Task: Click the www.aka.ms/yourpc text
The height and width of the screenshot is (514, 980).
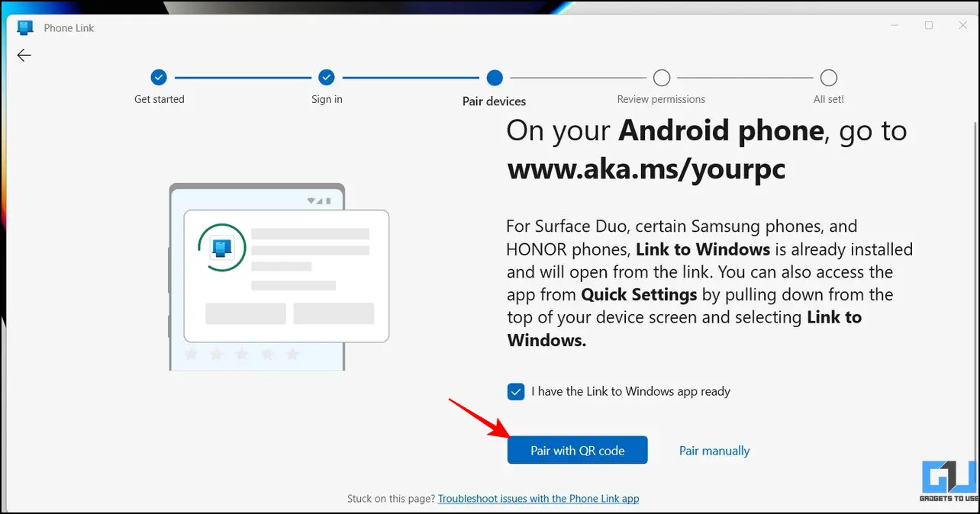Action: [646, 169]
